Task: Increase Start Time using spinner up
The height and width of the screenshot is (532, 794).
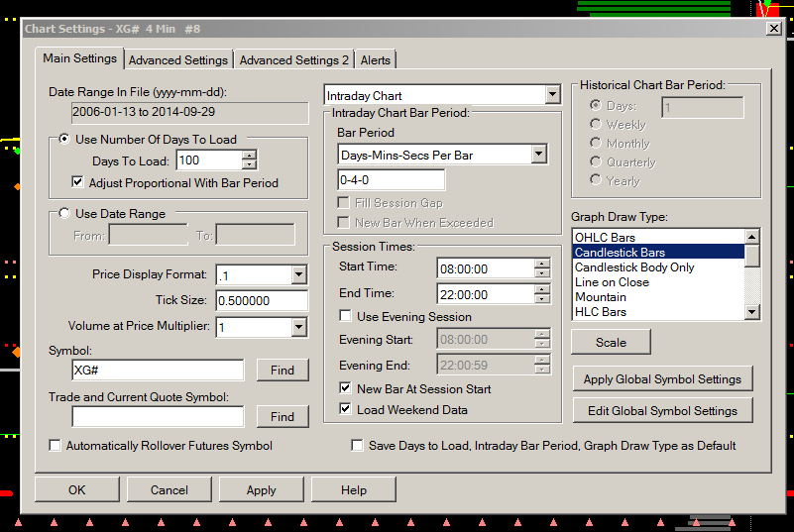Action: [542, 264]
